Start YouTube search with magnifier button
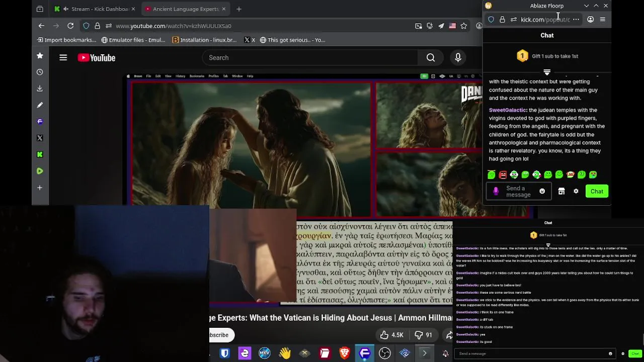 pos(431,58)
